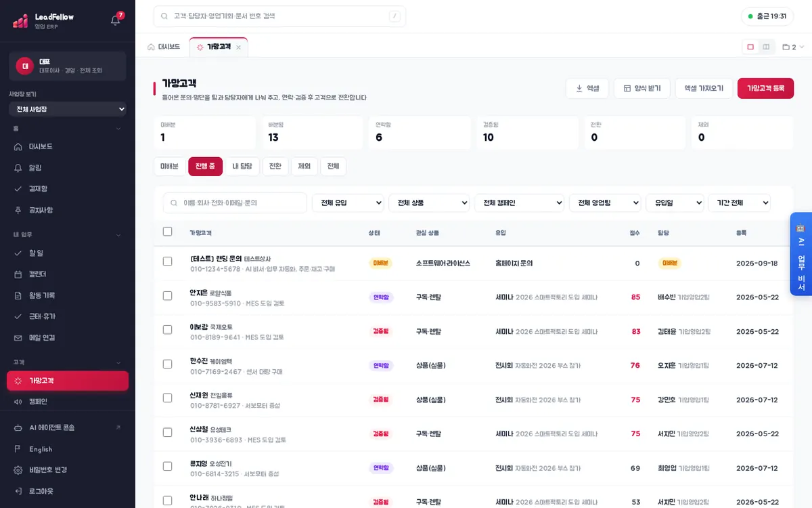This screenshot has height=508, width=812.
Task: Select 가망고객 in the sidebar
Action: 68,381
